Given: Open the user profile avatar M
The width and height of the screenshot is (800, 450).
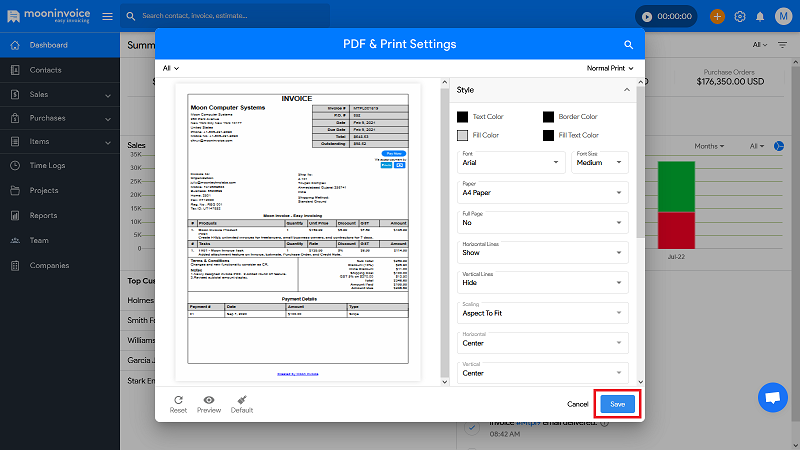Looking at the screenshot, I should pos(783,16).
